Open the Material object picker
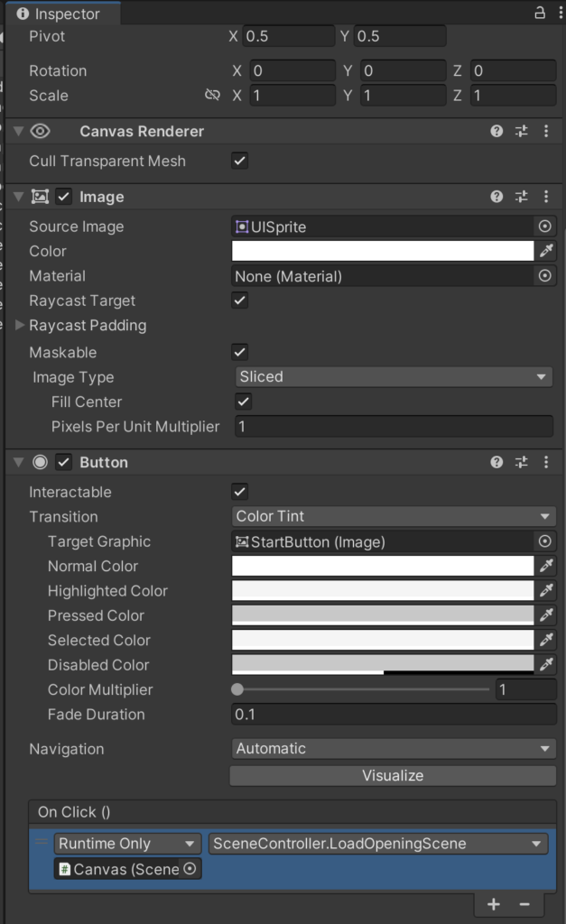This screenshot has height=924, width=566. click(544, 276)
